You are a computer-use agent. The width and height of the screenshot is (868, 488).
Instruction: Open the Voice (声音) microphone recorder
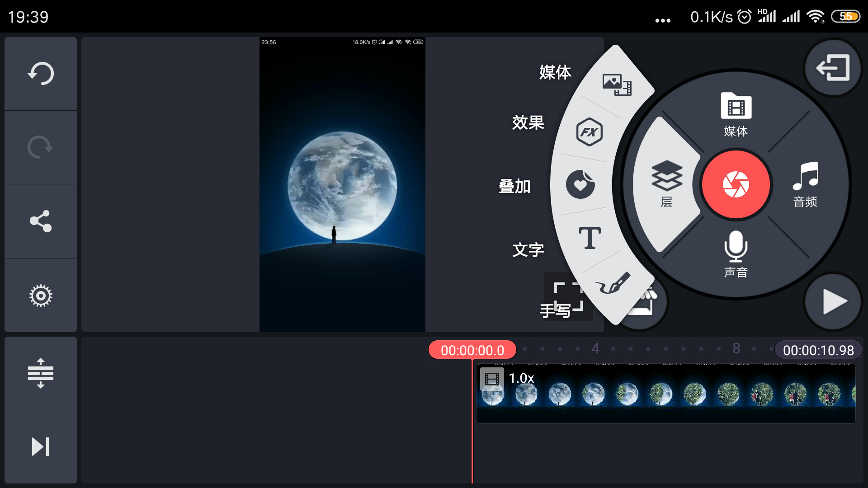tap(736, 254)
